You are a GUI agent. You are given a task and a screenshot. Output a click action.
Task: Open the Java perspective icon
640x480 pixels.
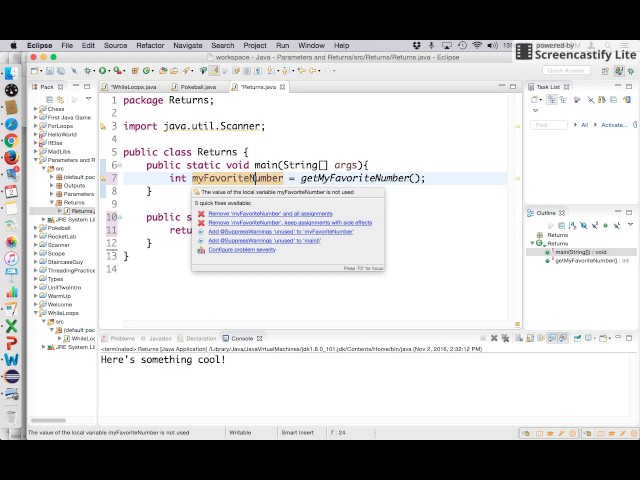click(619, 71)
